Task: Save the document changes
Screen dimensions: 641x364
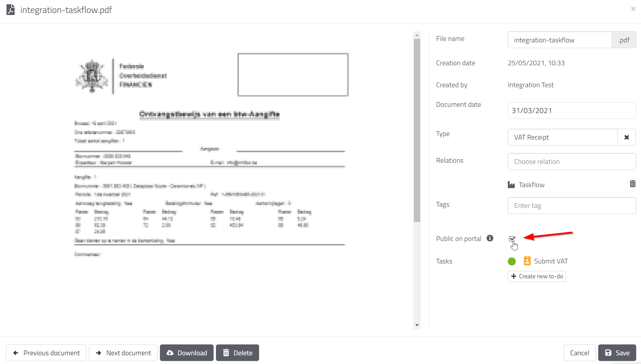Action: (x=617, y=353)
